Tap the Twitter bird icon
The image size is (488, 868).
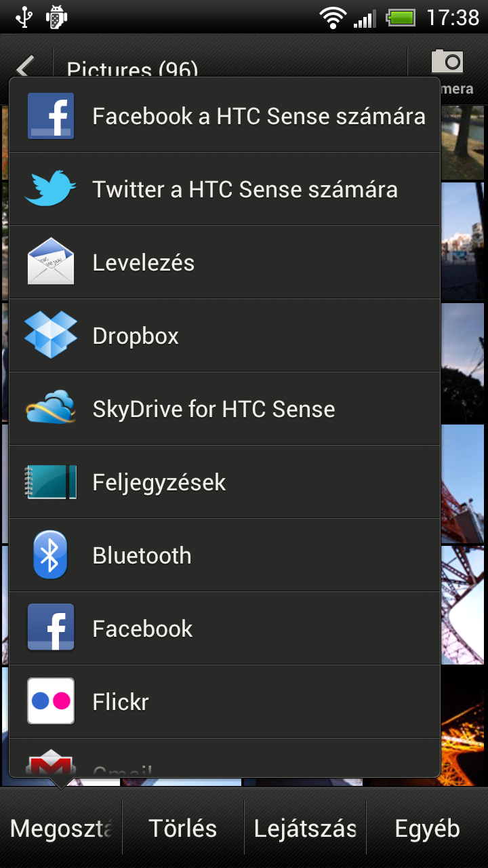tap(51, 189)
